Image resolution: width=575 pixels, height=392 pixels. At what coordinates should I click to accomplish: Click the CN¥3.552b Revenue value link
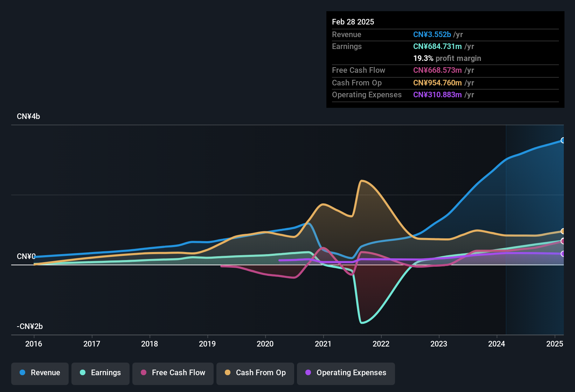coord(432,34)
